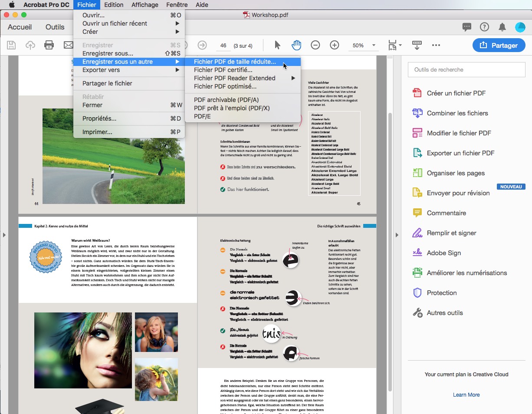Go to next page arrow icon
The height and width of the screenshot is (414, 532).
(x=202, y=45)
